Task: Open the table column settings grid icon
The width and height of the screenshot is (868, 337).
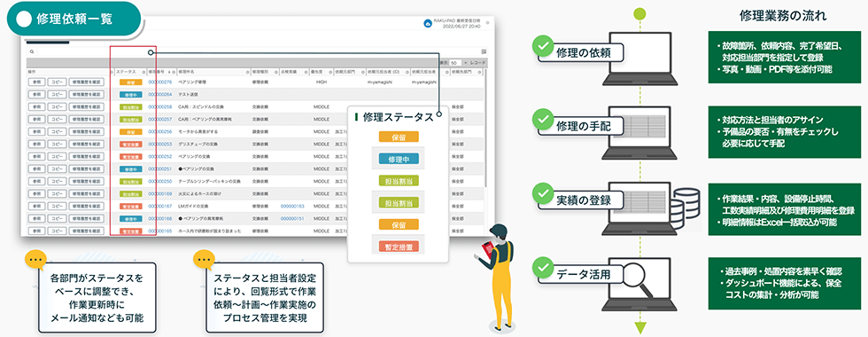Action: (484, 51)
